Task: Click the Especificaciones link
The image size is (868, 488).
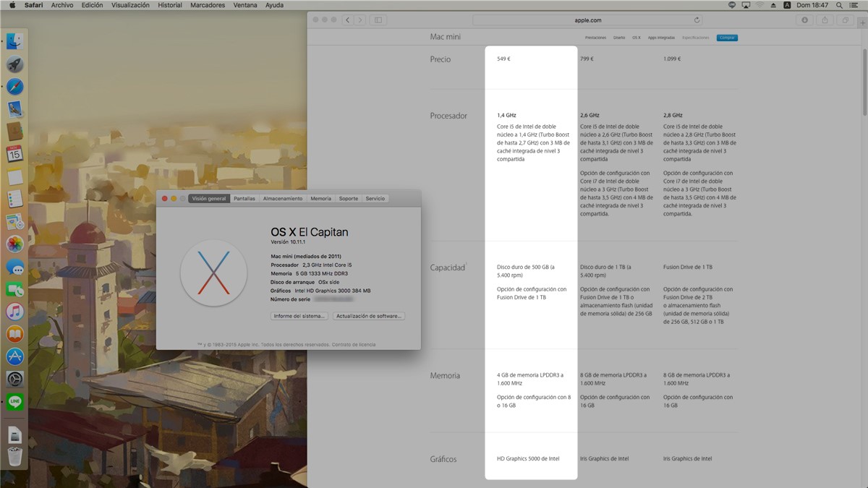Action: 696,38
